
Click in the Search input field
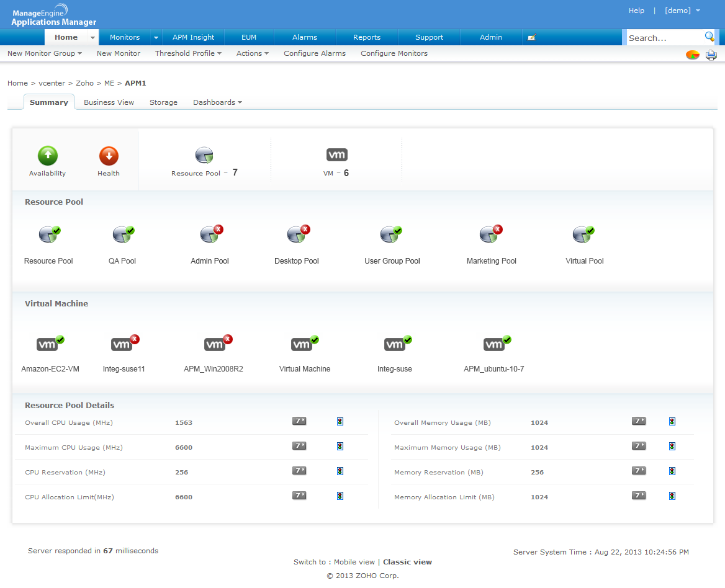pos(664,38)
